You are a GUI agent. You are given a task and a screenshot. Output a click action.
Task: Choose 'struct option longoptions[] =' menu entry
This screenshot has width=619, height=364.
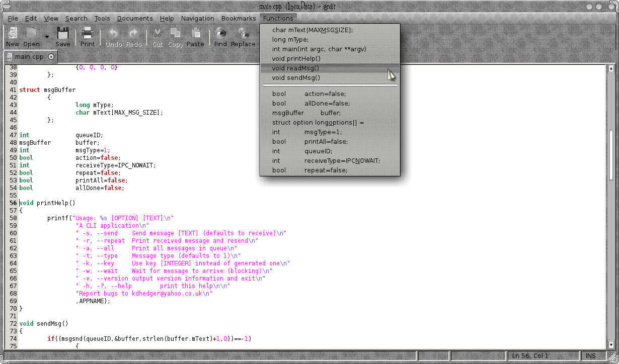pos(330,123)
